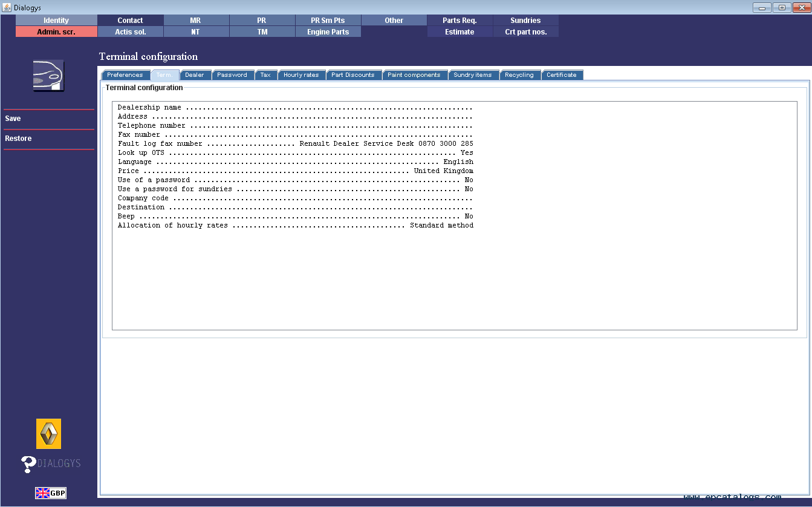812x507 pixels.
Task: Select the Telephone number row
Action: [x=296, y=125]
